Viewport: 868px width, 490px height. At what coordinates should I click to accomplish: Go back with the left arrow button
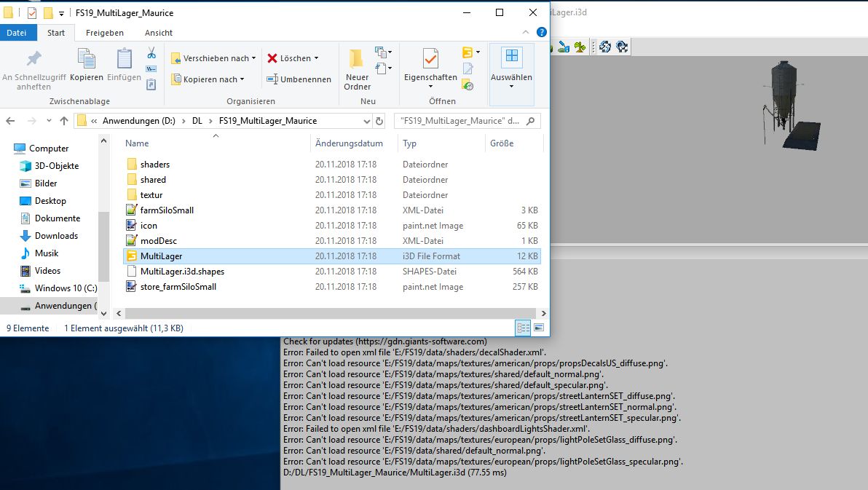tap(10, 121)
